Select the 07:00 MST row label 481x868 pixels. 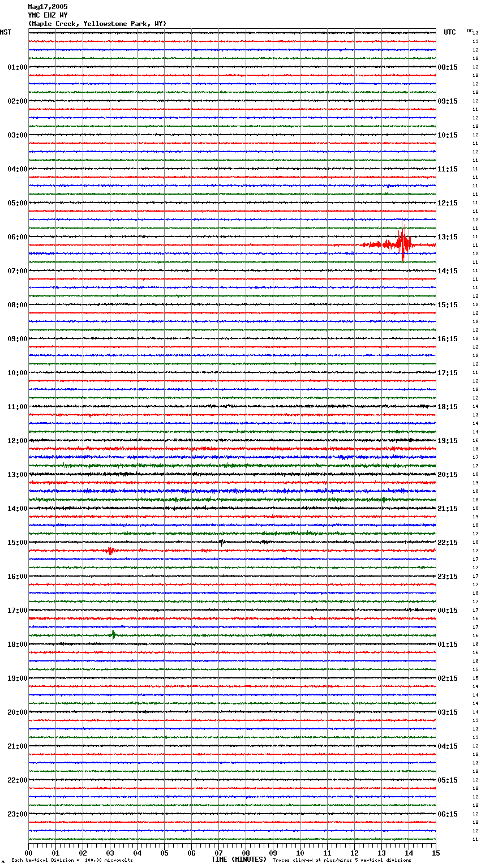point(18,271)
